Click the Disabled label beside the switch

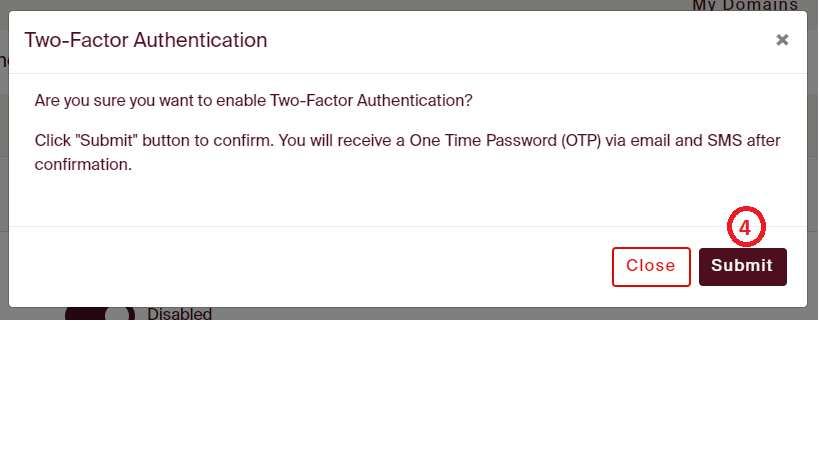pos(180,314)
